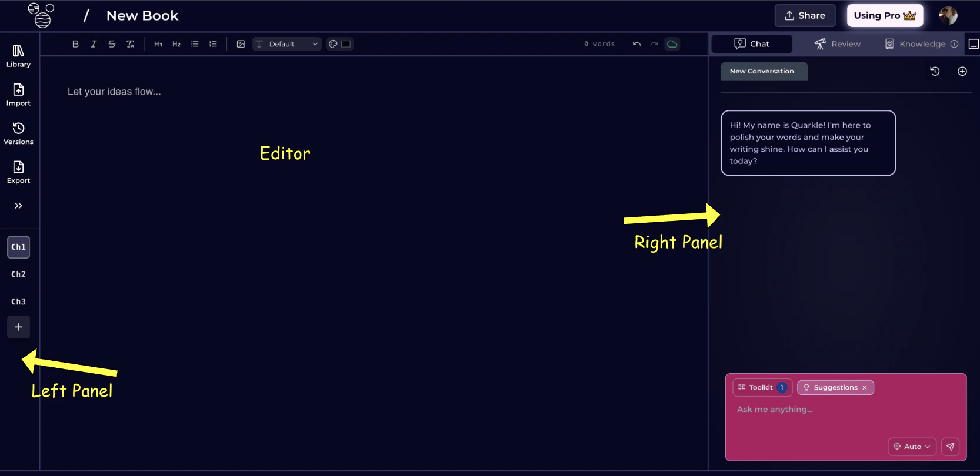Click the New Book title
Screen dimensions: 980x476
pos(142,16)
